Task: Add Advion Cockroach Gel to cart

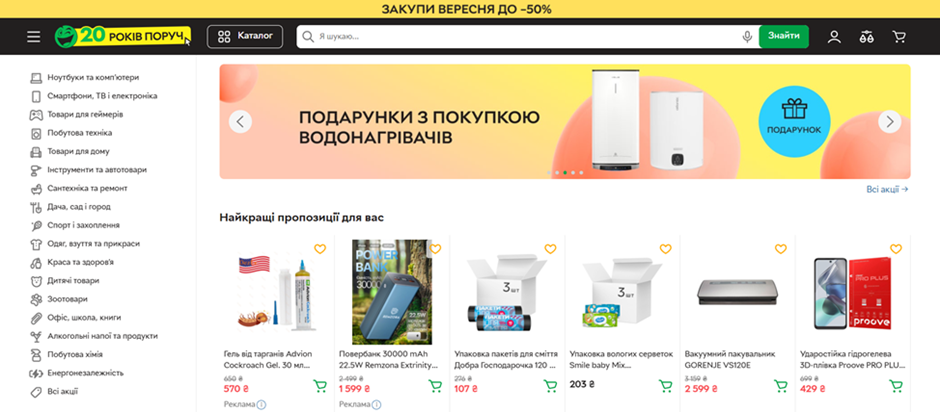Action: 320,386
